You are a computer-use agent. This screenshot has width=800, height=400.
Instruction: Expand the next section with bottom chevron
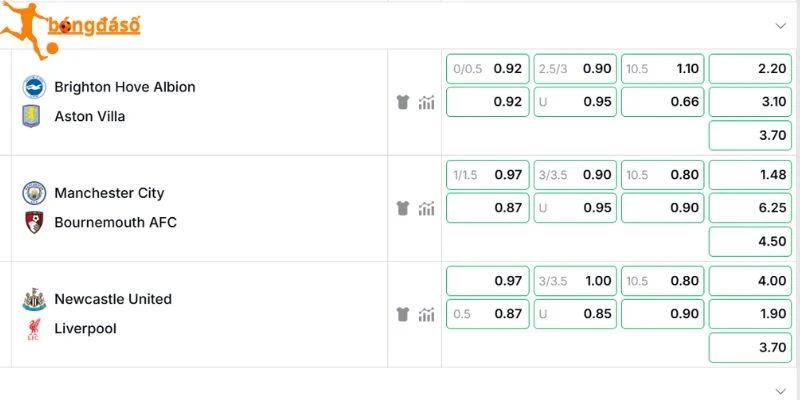tap(781, 392)
